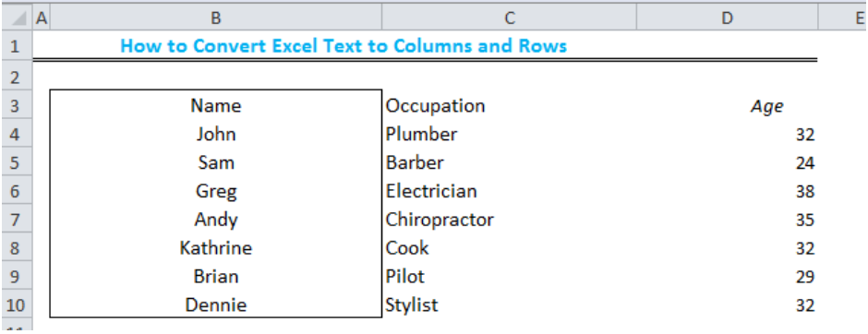Select the Electrician cell
This screenshot has height=334, width=868.
coord(510,191)
